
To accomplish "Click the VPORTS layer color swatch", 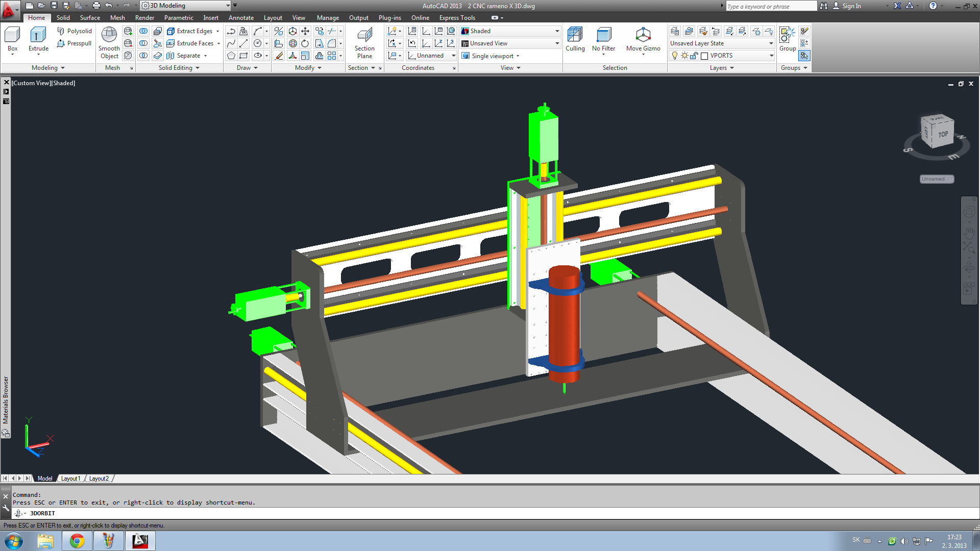I will click(x=704, y=56).
